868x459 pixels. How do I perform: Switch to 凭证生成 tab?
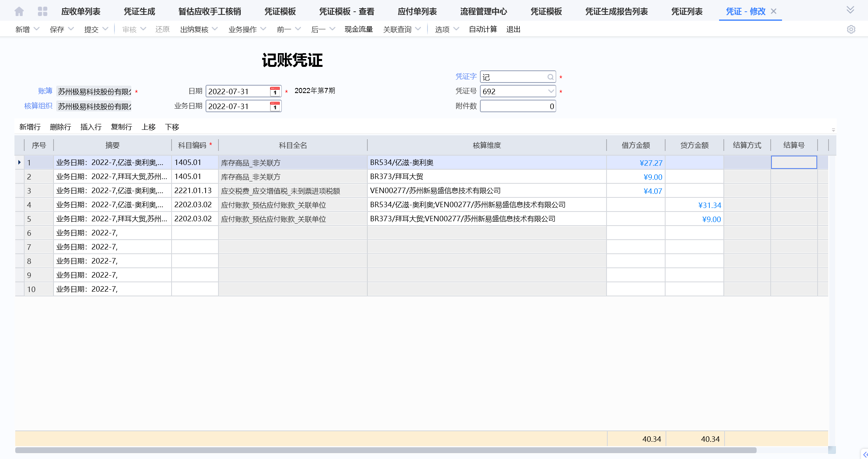coord(140,11)
